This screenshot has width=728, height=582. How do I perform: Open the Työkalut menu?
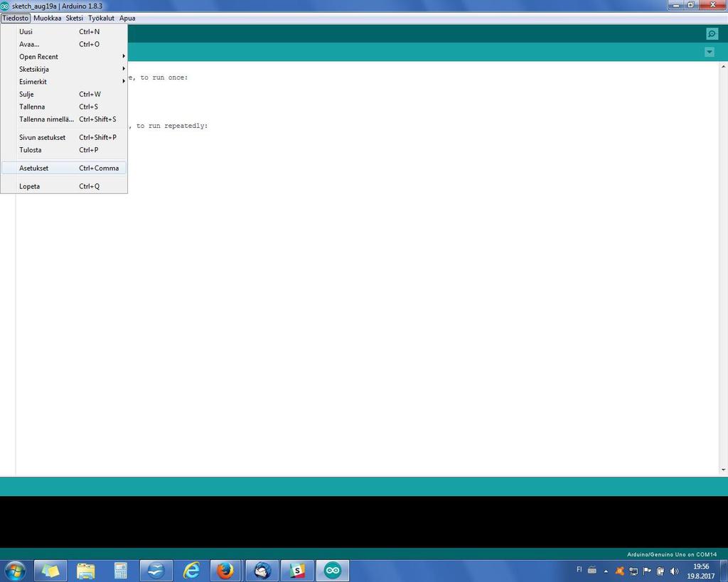(101, 18)
